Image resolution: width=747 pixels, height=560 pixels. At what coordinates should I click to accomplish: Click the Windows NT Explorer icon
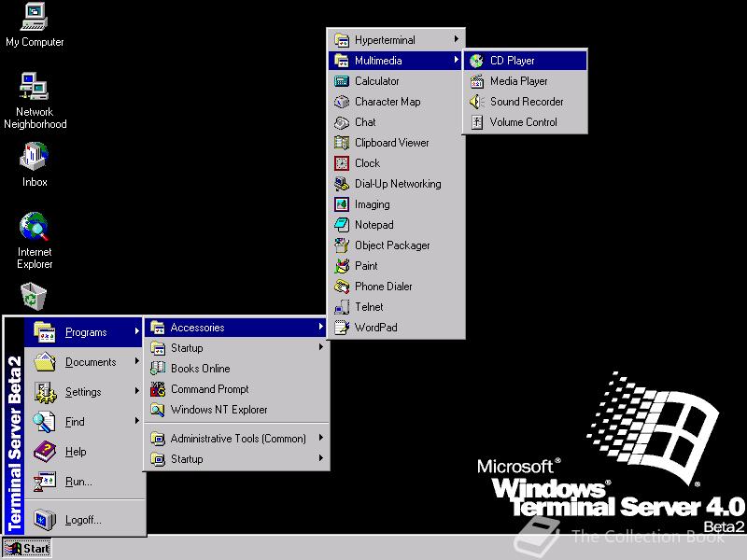tap(158, 410)
